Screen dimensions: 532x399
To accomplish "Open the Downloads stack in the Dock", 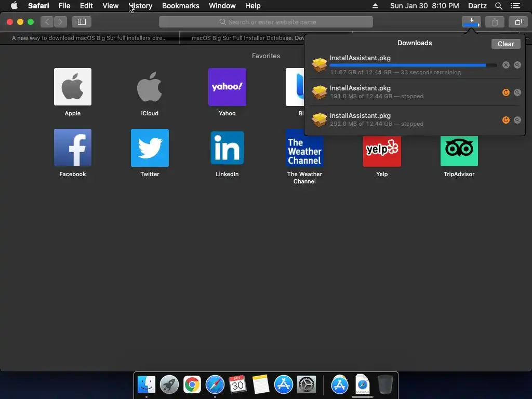I will [x=362, y=384].
